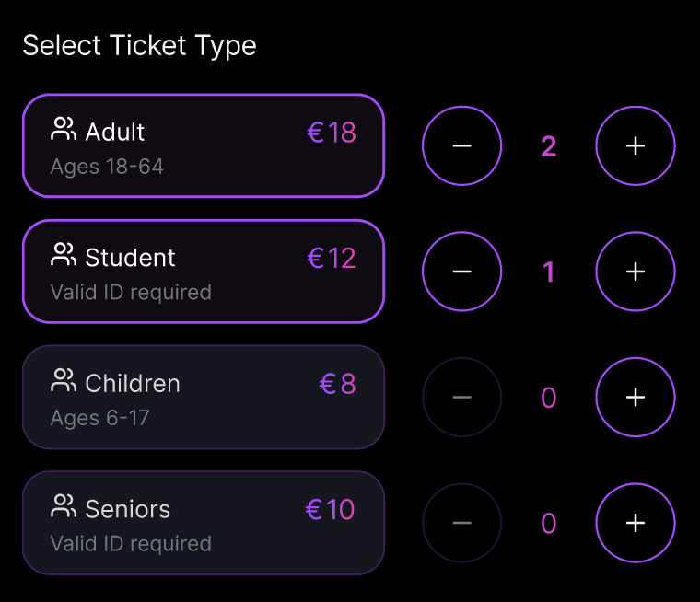700x602 pixels.
Task: Toggle the Student ticket card
Action: pos(203,272)
